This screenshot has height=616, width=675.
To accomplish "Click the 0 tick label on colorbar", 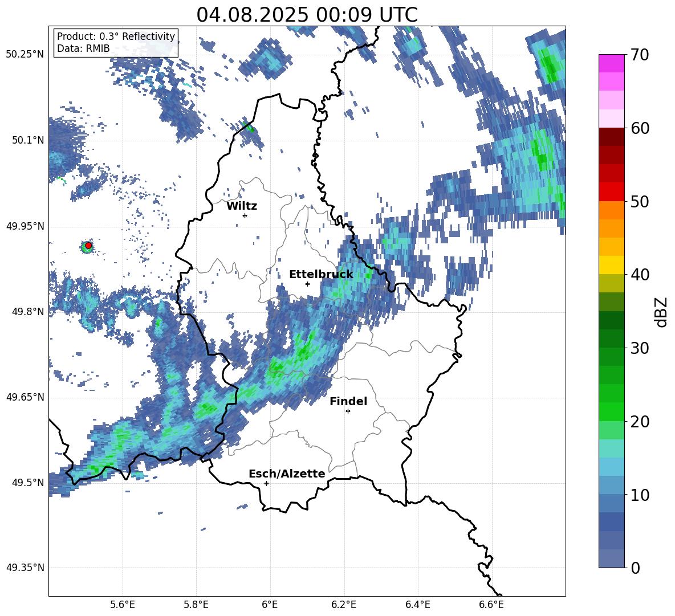I will pos(635,568).
